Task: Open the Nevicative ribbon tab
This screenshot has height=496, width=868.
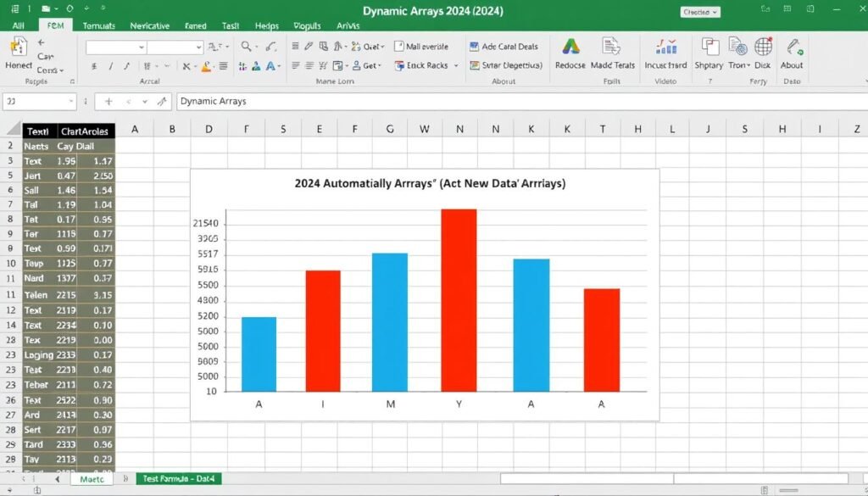Action: coord(149,25)
